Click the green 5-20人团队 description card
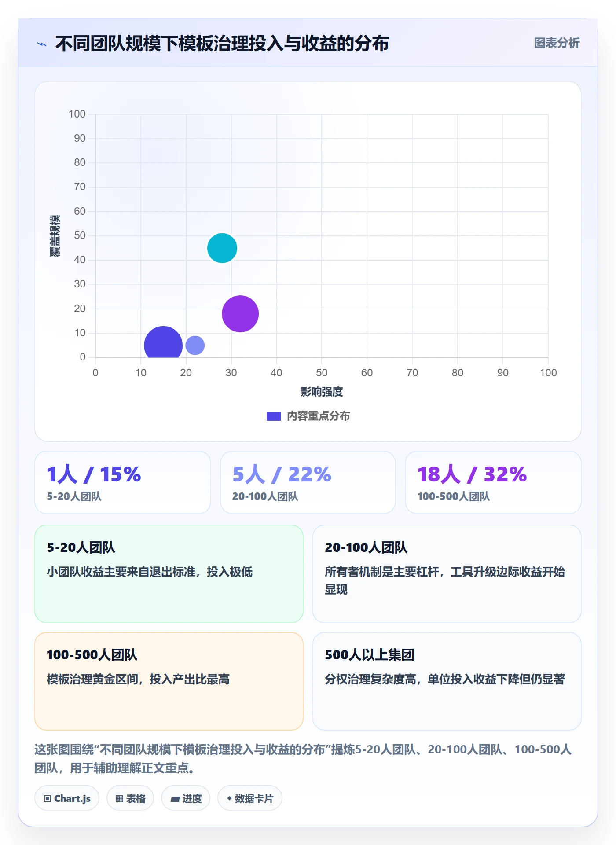The width and height of the screenshot is (616, 845). [x=169, y=574]
